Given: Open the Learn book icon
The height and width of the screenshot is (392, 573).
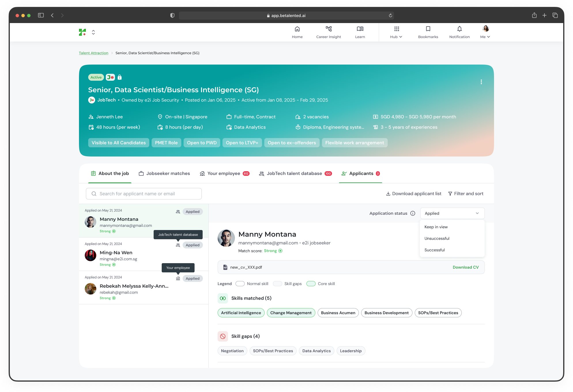Looking at the screenshot, I should [360, 29].
